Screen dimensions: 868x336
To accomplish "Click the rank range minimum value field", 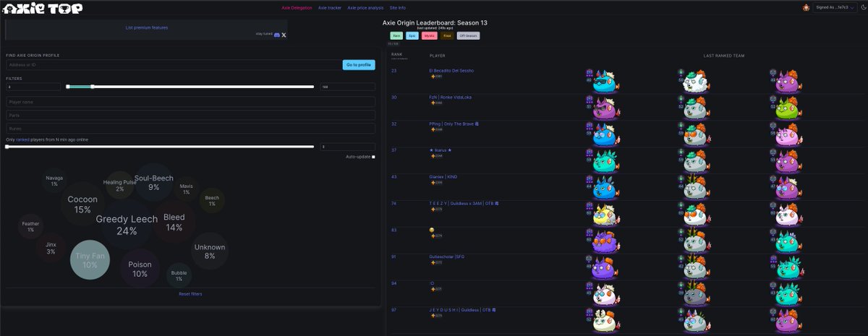I will point(33,87).
